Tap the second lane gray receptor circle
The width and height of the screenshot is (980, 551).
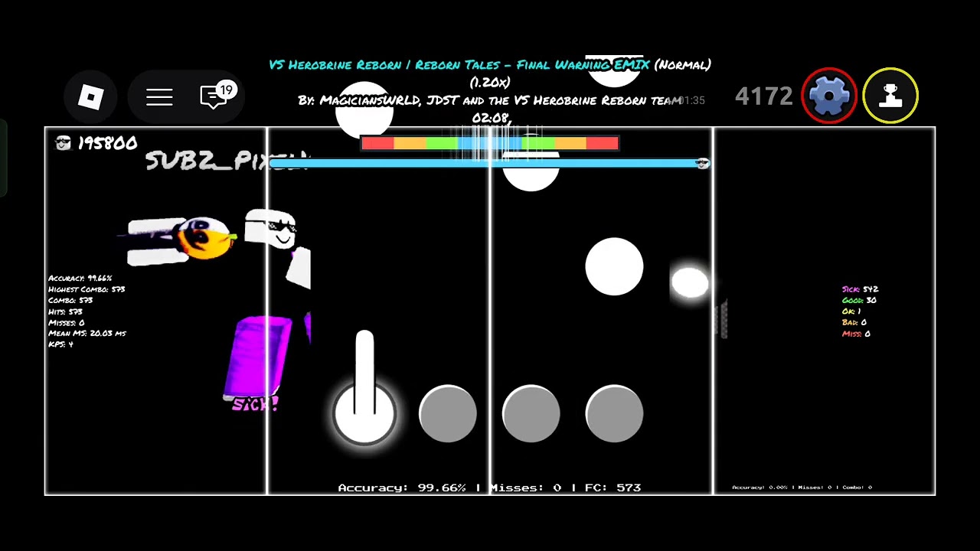448,413
